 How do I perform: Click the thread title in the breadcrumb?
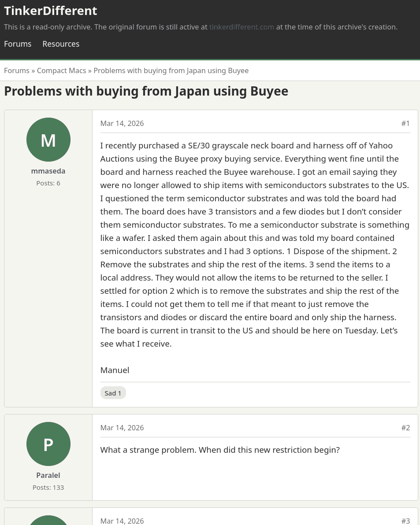(x=171, y=70)
